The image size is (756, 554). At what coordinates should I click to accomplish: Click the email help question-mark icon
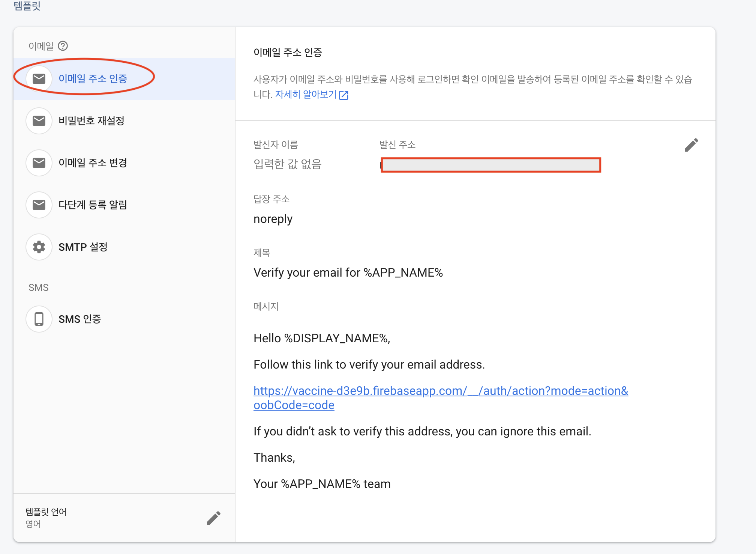(63, 46)
